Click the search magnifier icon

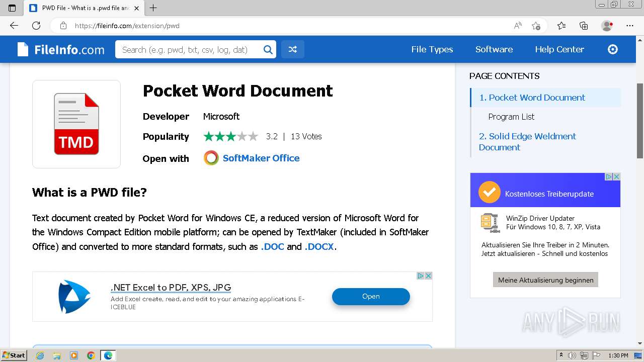tap(268, 49)
